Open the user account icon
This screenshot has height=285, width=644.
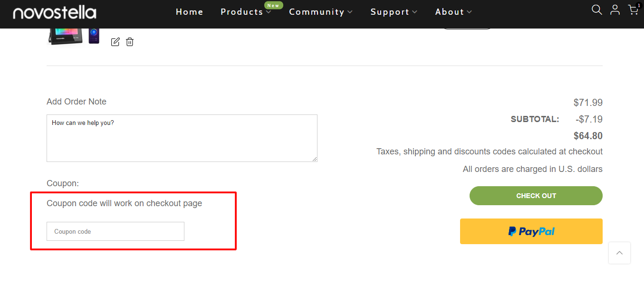point(615,9)
